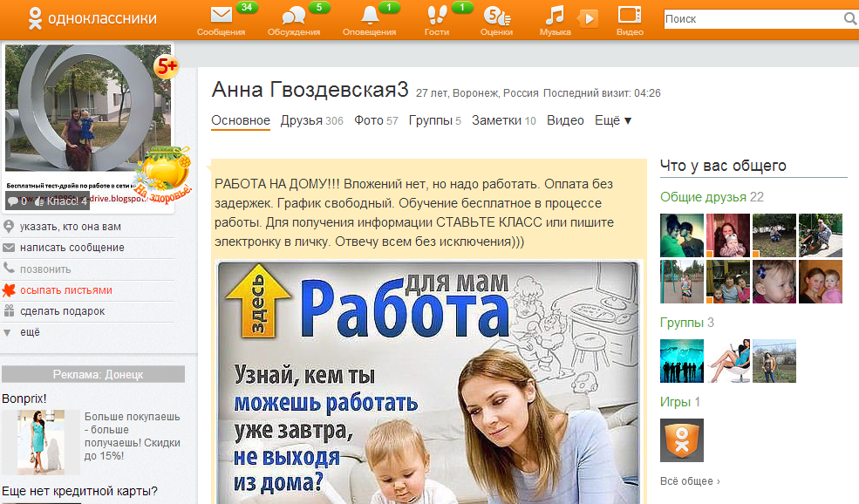Open Игры 1 link

click(x=680, y=402)
